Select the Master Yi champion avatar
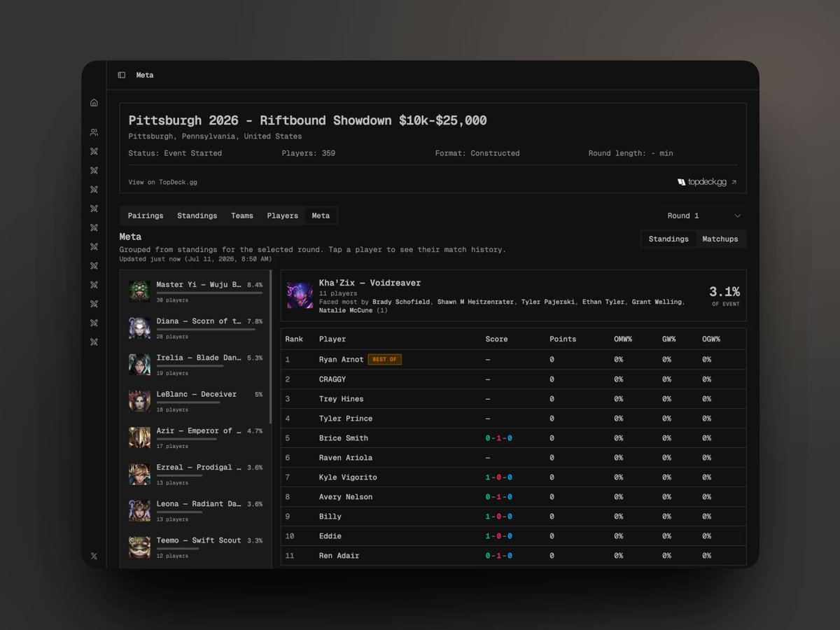 pos(139,291)
